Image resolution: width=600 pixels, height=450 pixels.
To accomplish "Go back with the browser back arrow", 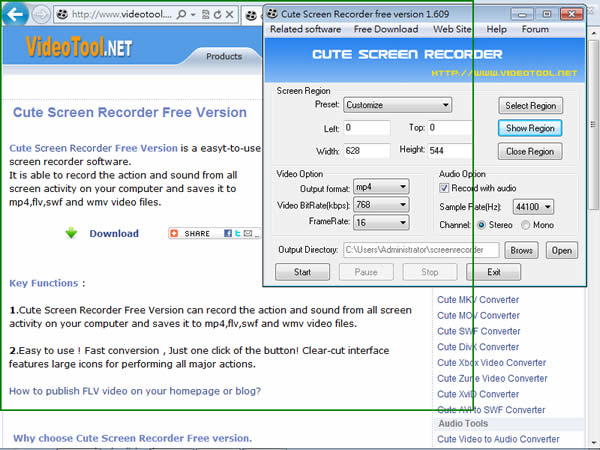I will [x=15, y=14].
